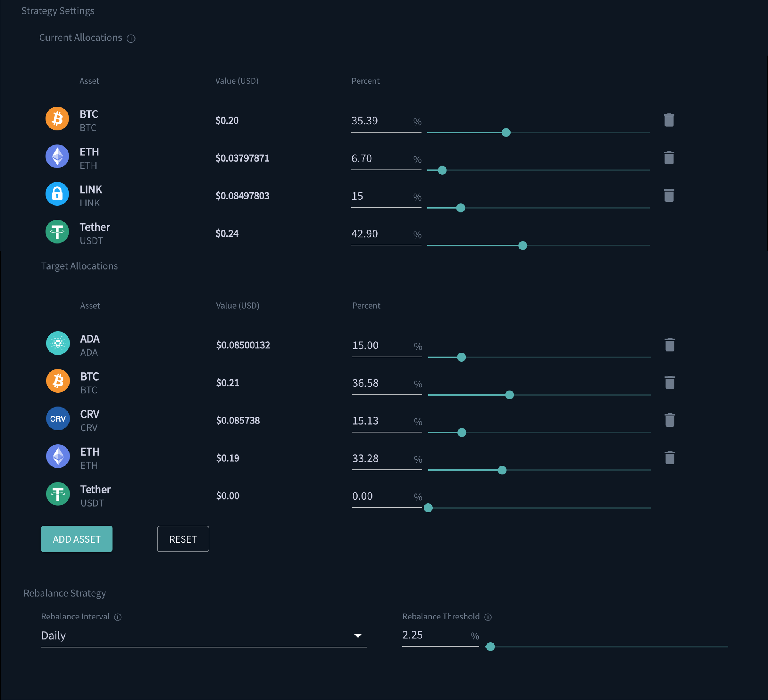Click the ADD ASSET button

(x=77, y=539)
